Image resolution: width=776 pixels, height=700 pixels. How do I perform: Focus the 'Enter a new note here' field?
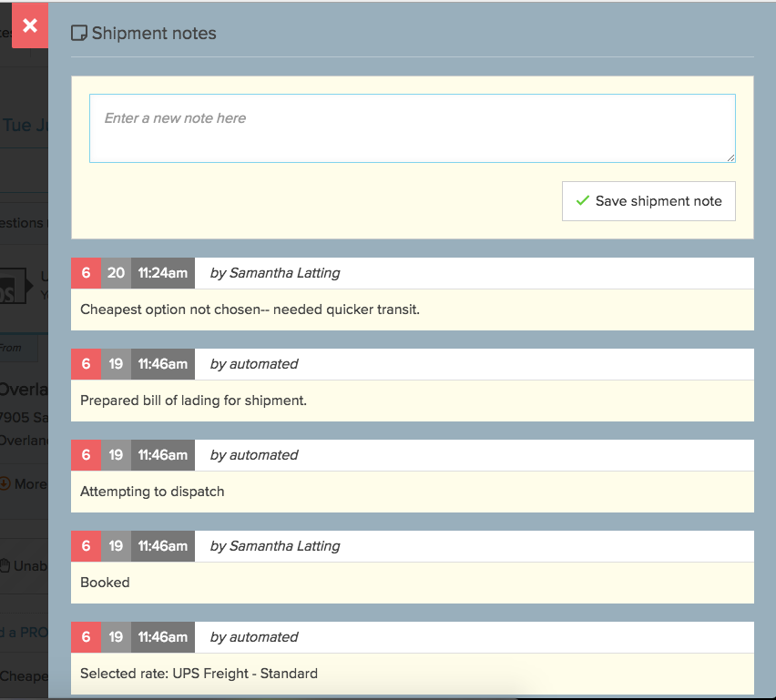pos(412,128)
